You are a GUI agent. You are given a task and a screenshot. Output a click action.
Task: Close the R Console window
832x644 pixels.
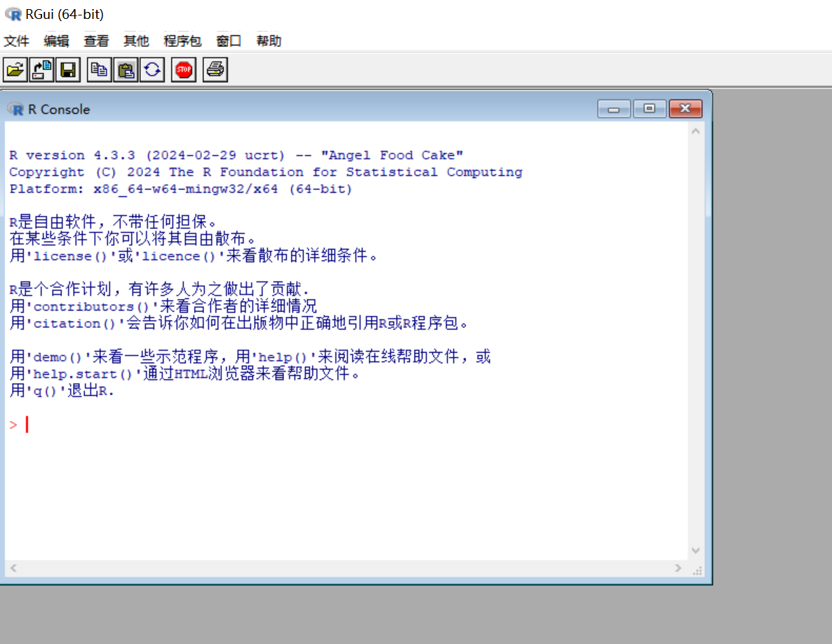pos(685,109)
